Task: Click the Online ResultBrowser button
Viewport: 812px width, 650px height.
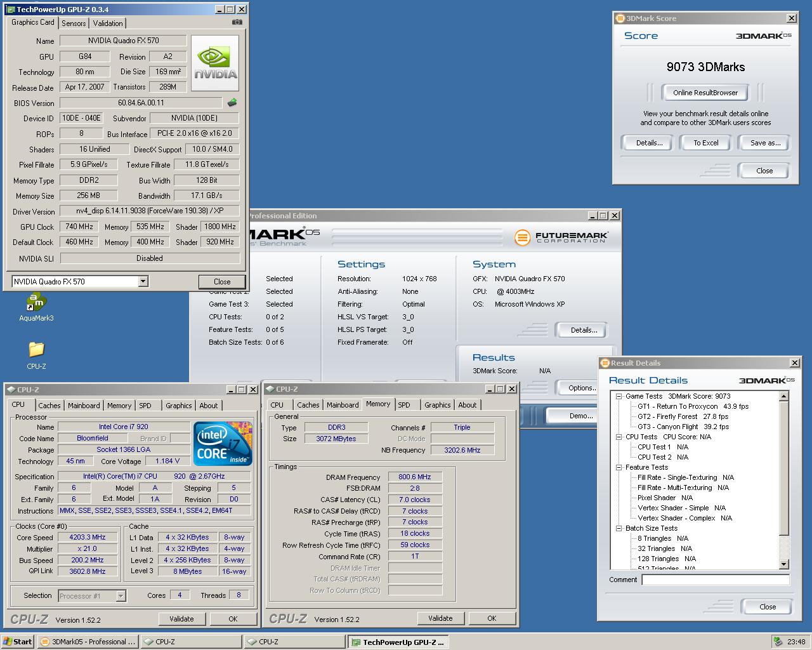Action: click(705, 93)
